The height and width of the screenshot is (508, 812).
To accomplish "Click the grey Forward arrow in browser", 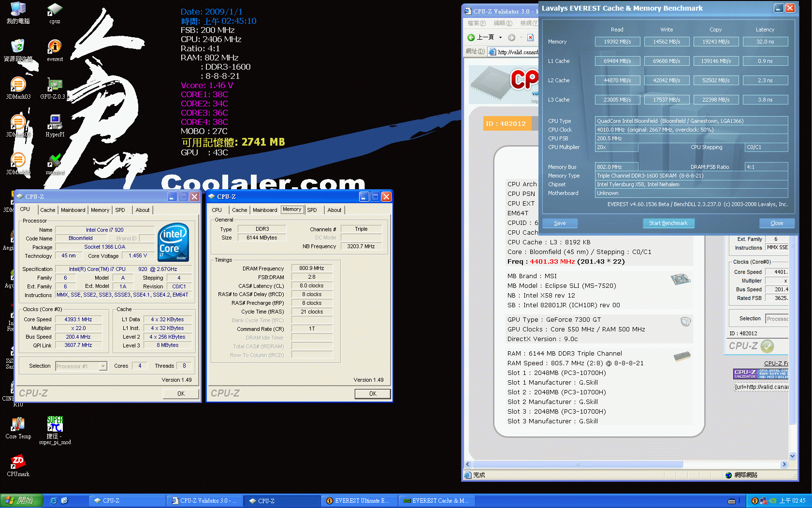I will pos(511,37).
